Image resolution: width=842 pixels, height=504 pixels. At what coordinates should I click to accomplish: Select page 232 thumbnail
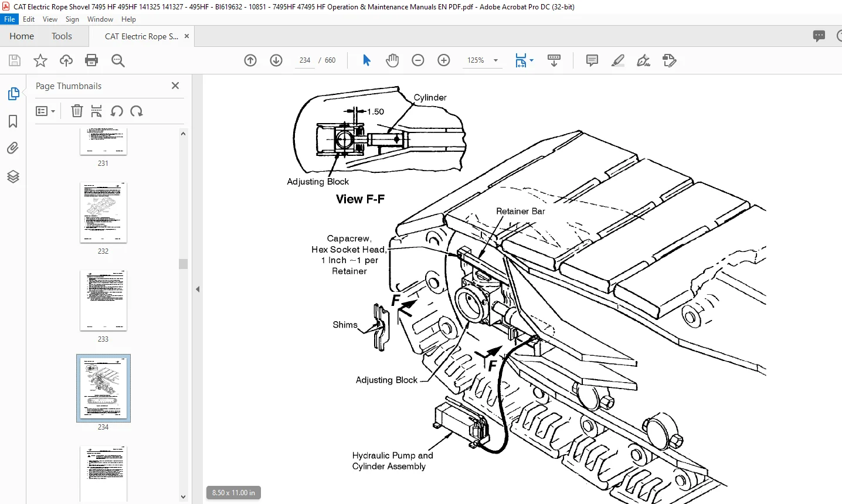click(x=103, y=212)
